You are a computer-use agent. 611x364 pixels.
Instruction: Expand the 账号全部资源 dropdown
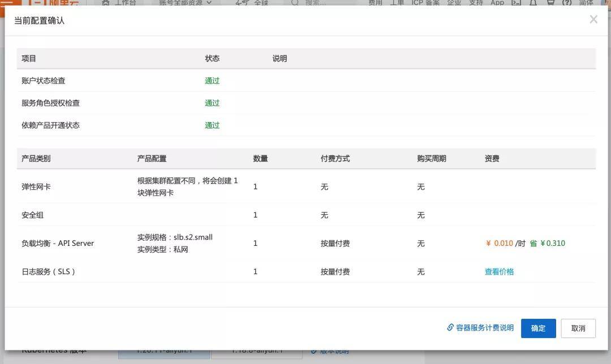[x=185, y=3]
